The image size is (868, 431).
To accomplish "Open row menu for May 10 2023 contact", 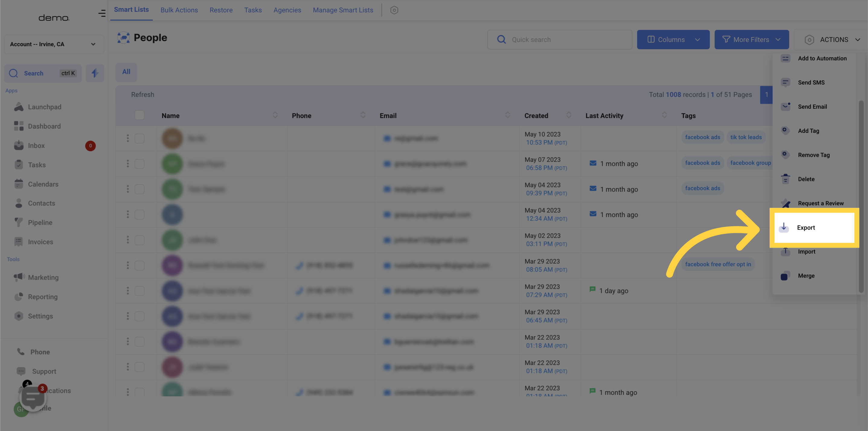I will 127,139.
